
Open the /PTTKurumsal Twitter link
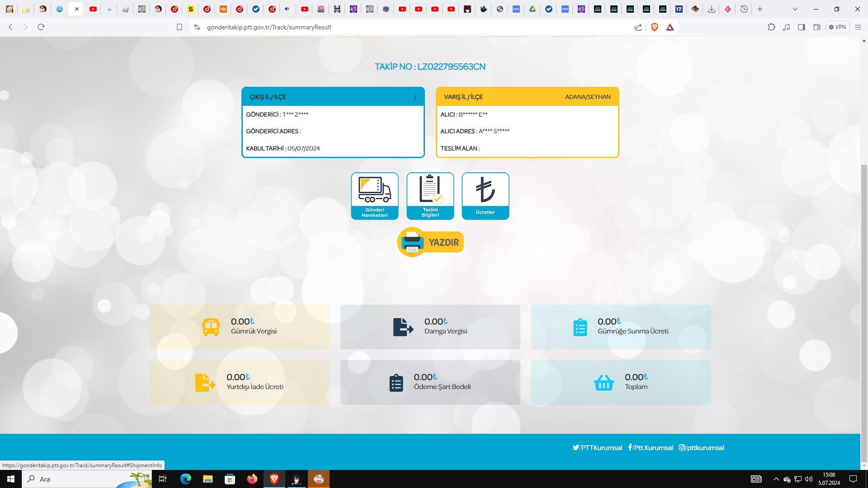click(x=597, y=448)
